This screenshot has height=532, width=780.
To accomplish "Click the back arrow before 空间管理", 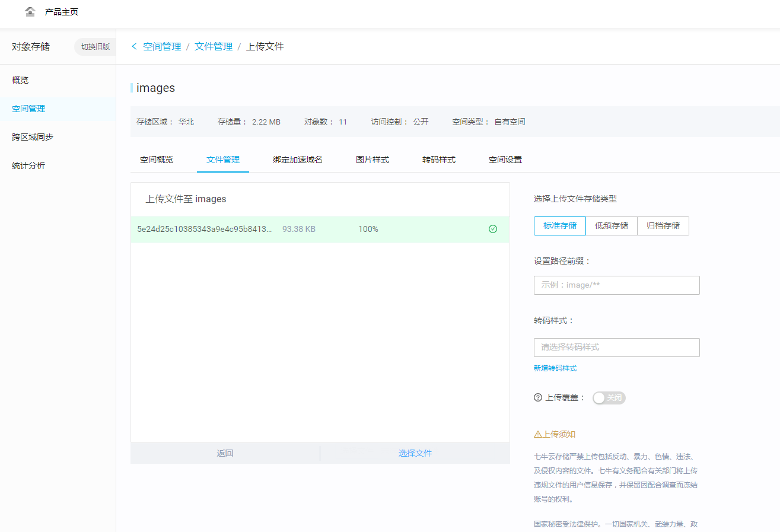I will click(x=134, y=46).
